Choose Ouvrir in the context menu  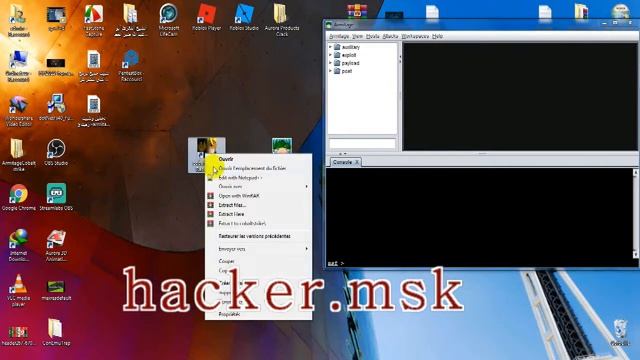(x=258, y=159)
